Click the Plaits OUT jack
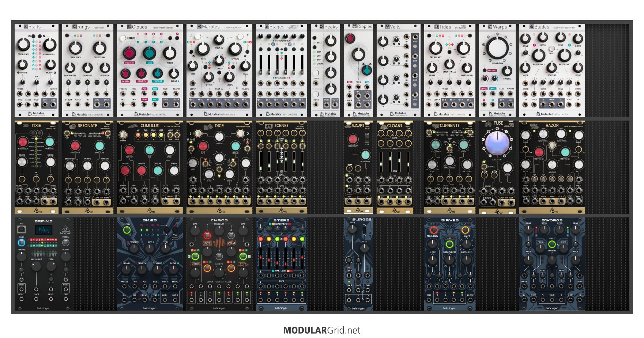Screen dimensions: 644x338 tap(45, 105)
